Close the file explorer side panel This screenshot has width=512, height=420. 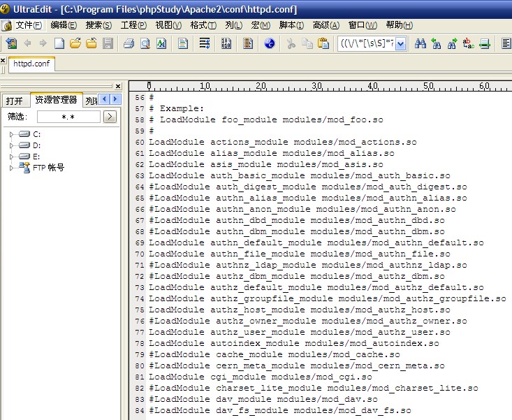pyautogui.click(x=118, y=86)
